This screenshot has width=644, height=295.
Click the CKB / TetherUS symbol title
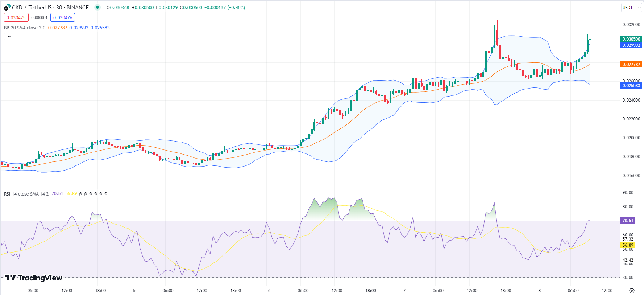32,7
